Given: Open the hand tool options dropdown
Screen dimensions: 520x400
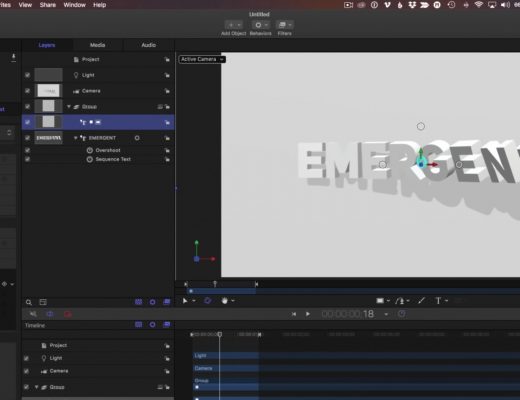Looking at the screenshot, I should 233,301.
